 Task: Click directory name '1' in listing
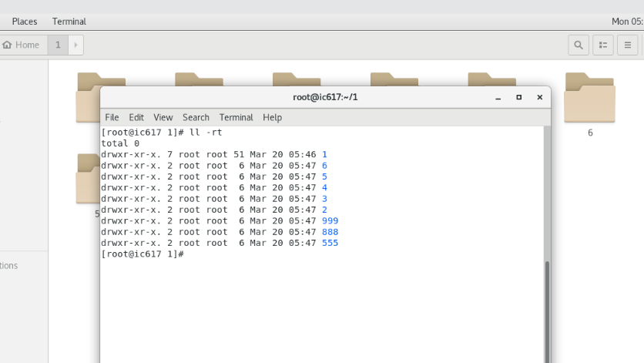click(x=324, y=155)
